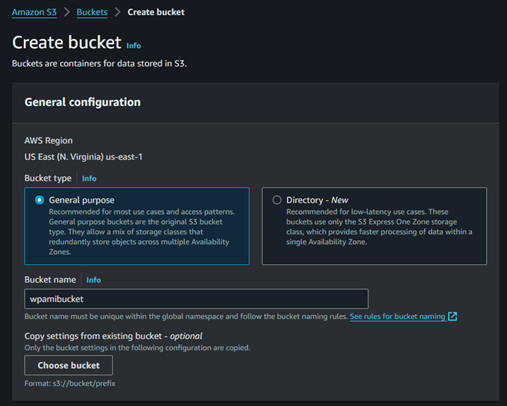Click the Bucket name label
Screen dimensions: 507x406
(50, 280)
